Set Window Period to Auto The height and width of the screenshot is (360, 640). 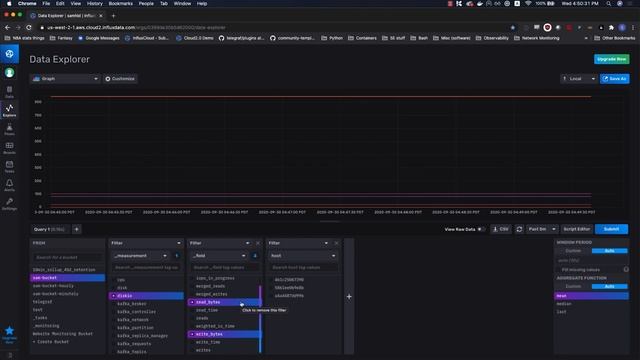click(609, 251)
